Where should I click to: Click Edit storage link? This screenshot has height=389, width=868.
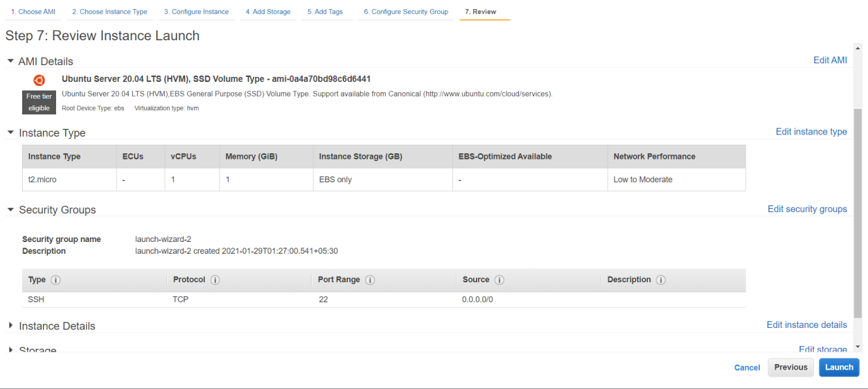coord(823,349)
